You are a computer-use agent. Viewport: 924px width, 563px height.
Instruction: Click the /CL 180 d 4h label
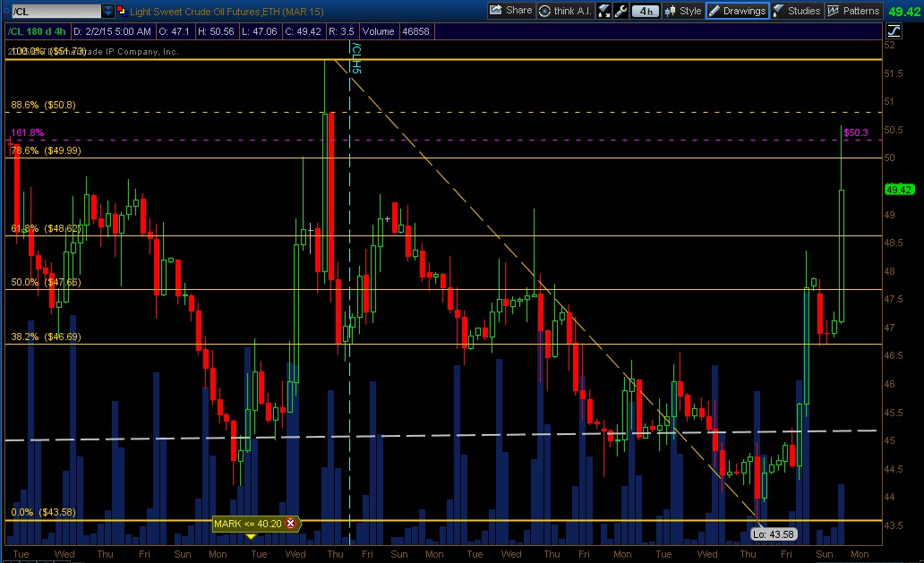(37, 31)
